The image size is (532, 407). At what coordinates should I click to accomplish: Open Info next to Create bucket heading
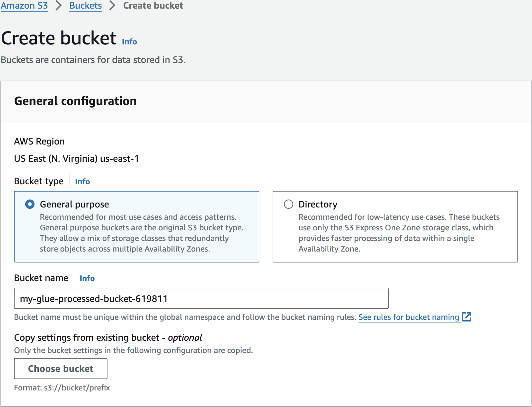click(x=129, y=42)
